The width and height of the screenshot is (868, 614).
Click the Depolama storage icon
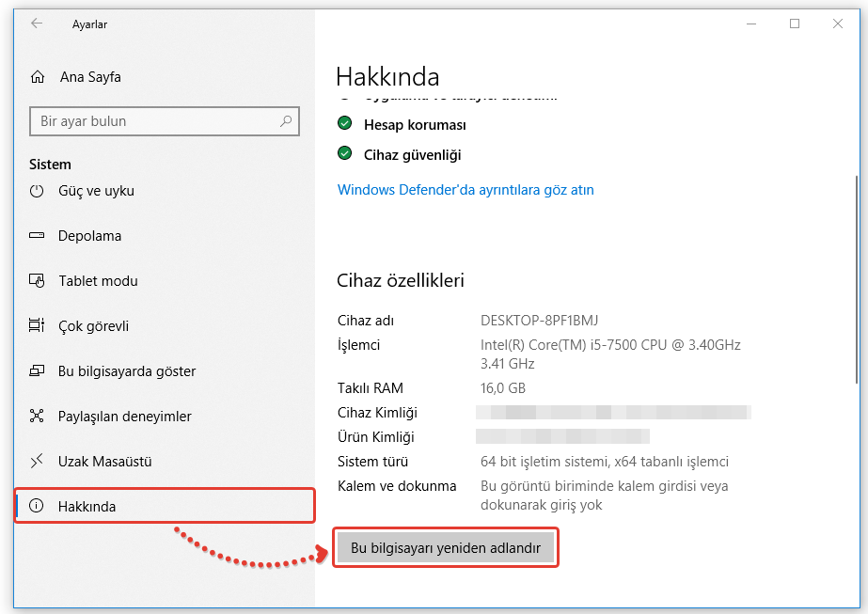pyautogui.click(x=38, y=236)
